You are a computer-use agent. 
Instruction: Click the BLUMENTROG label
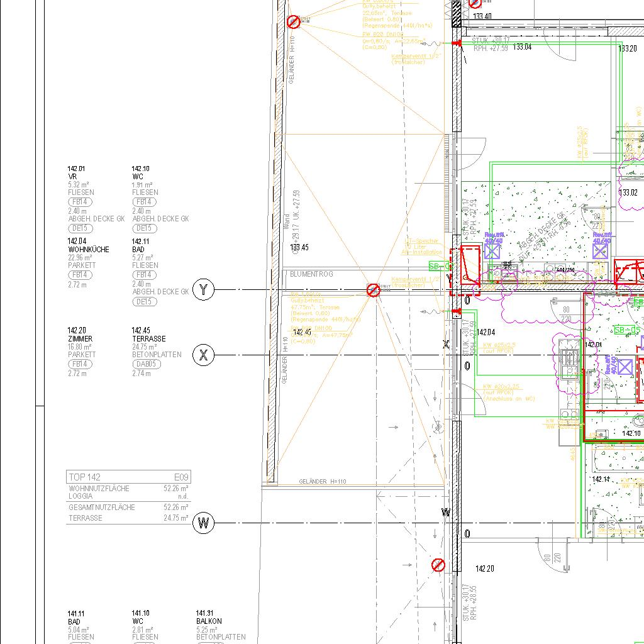coord(311,274)
